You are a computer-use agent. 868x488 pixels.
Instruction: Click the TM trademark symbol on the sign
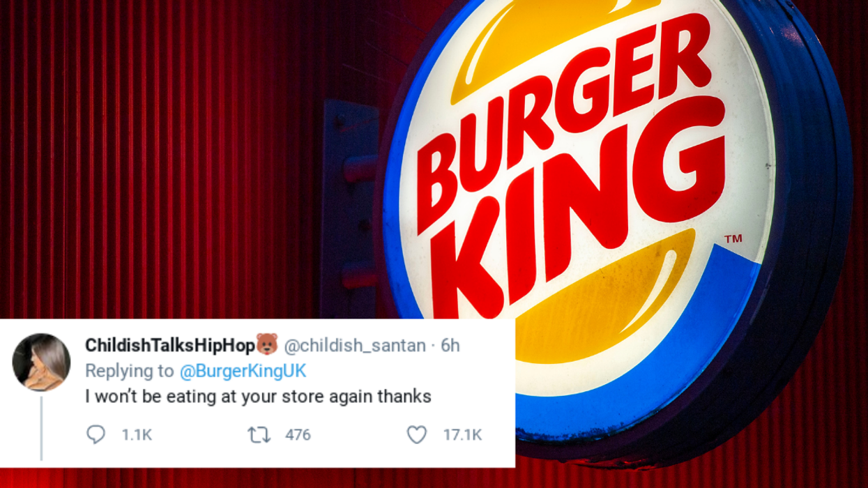coord(733,239)
